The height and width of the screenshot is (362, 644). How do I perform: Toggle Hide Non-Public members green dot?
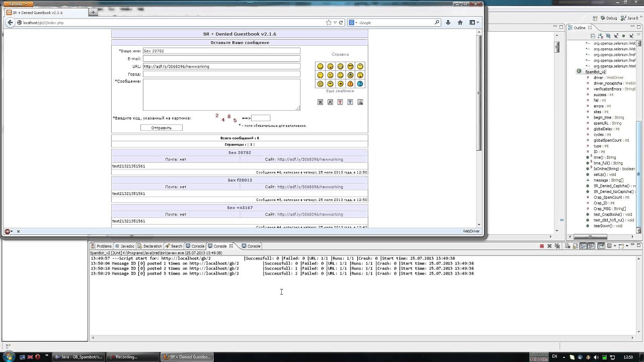click(623, 36)
